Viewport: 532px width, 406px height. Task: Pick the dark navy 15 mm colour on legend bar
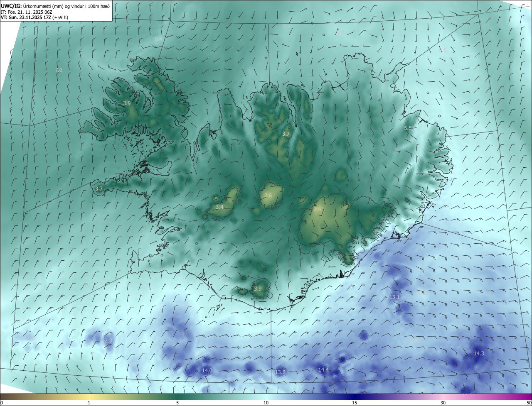(355, 396)
